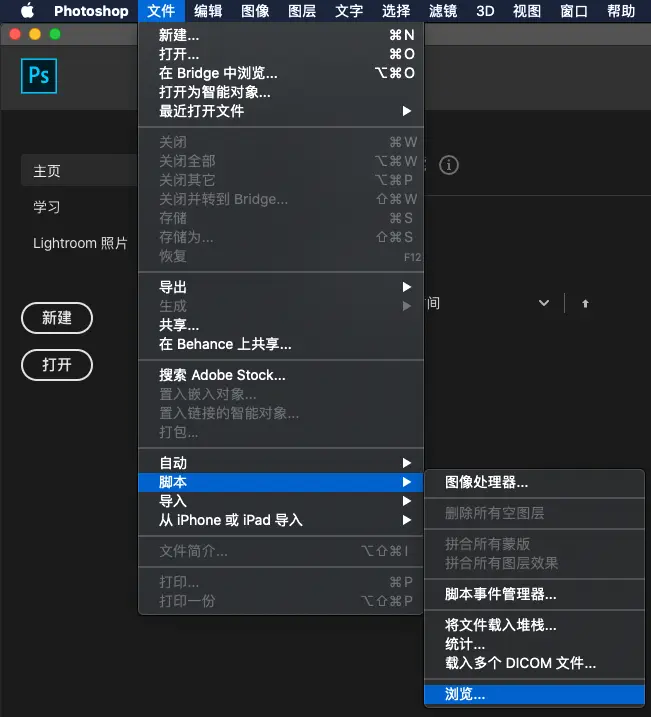Open the Photoshop application menu
This screenshot has height=717, width=651.
pos(91,11)
